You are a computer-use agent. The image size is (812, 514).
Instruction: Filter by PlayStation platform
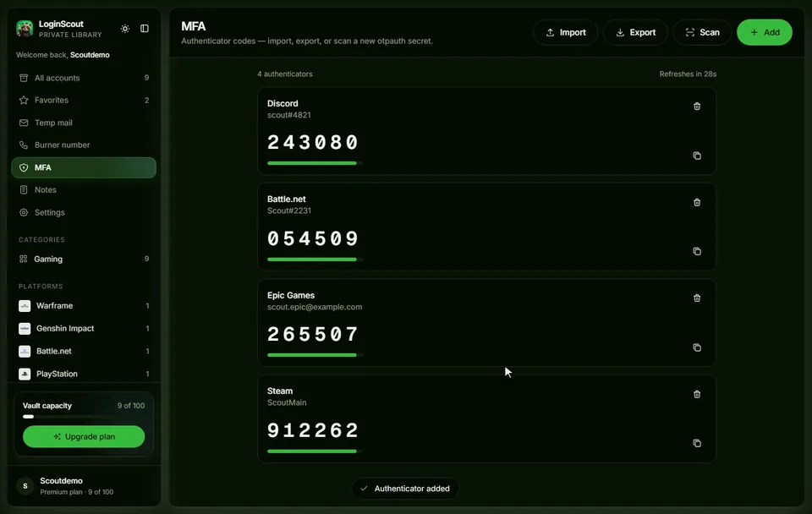pyautogui.click(x=84, y=374)
